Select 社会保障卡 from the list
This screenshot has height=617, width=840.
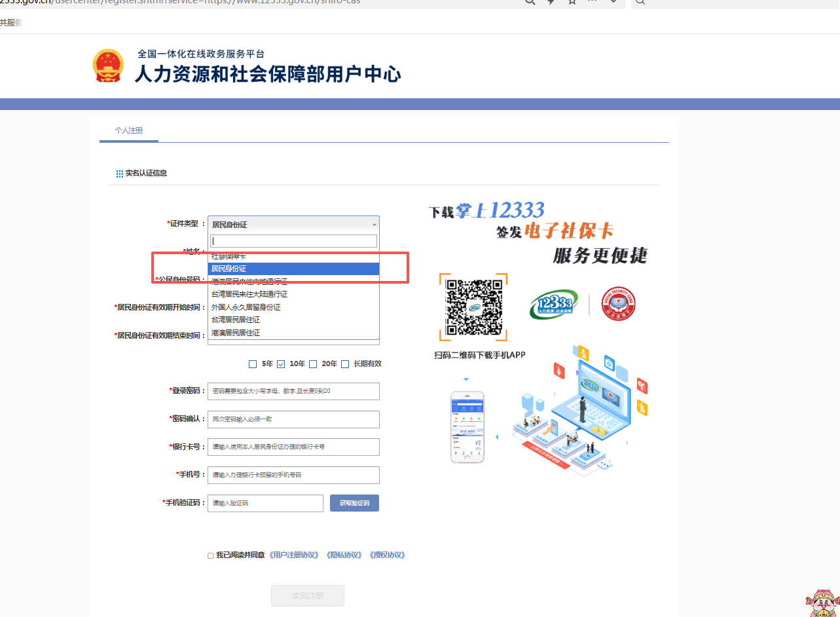coord(293,255)
